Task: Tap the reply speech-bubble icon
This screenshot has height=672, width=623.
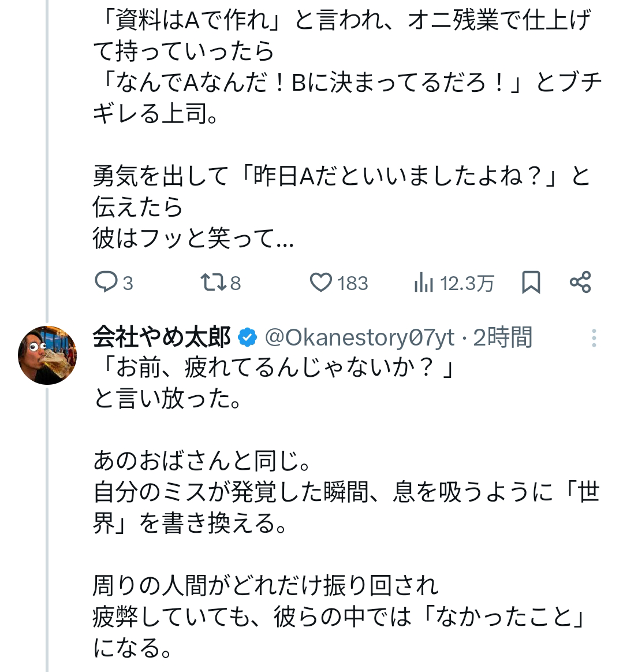Action: coord(106,283)
